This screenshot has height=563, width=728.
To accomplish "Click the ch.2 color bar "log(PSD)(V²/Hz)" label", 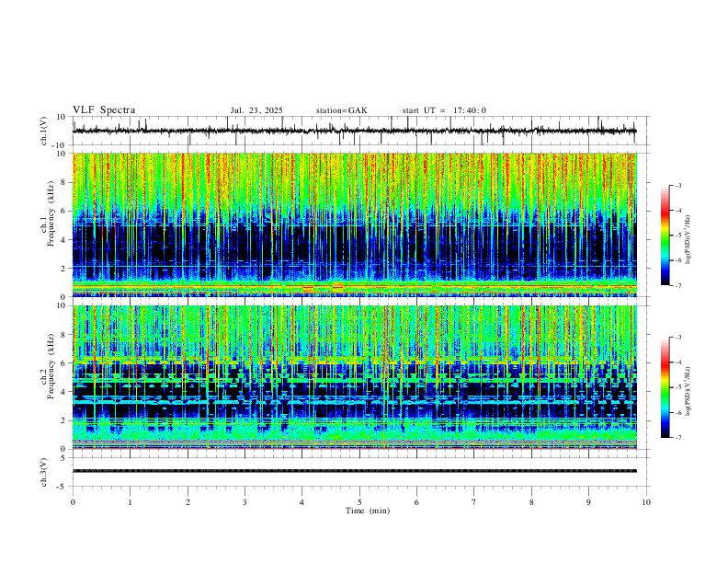I will click(688, 391).
